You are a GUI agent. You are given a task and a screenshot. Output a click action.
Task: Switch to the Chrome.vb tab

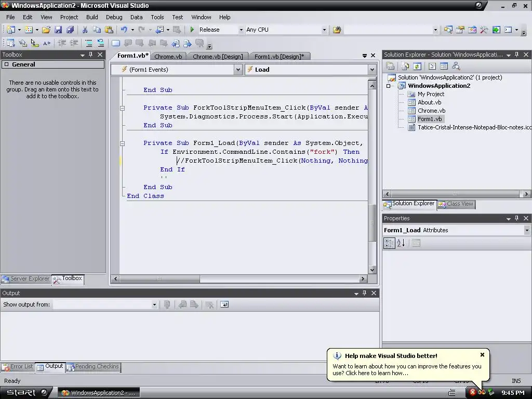point(168,57)
